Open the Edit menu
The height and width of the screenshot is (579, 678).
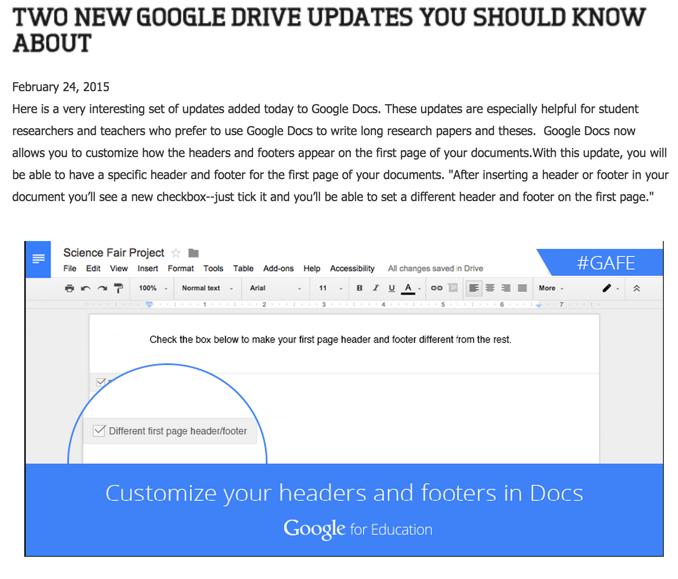[x=93, y=269]
